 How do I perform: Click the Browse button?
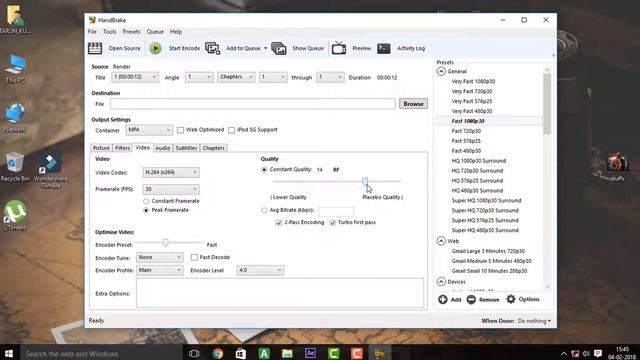click(x=413, y=104)
